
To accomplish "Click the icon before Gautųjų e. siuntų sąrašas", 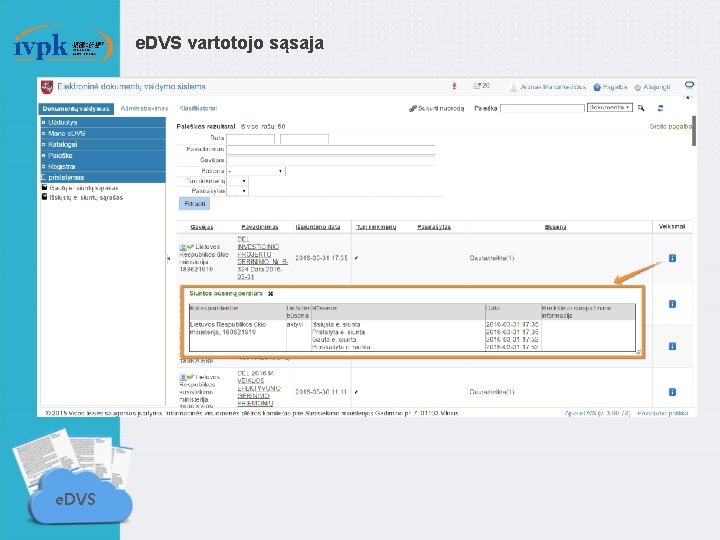I will click(45, 187).
